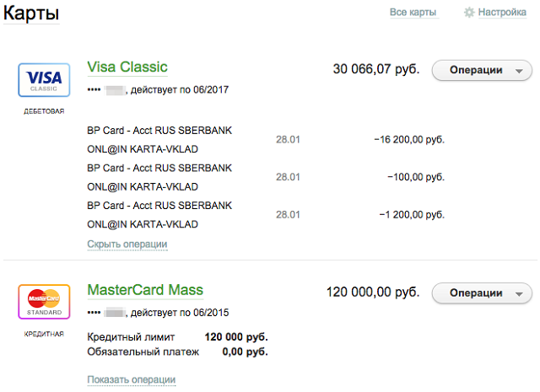Click Операции button text for MasterCard Mass
The width and height of the screenshot is (540, 392).
476,293
